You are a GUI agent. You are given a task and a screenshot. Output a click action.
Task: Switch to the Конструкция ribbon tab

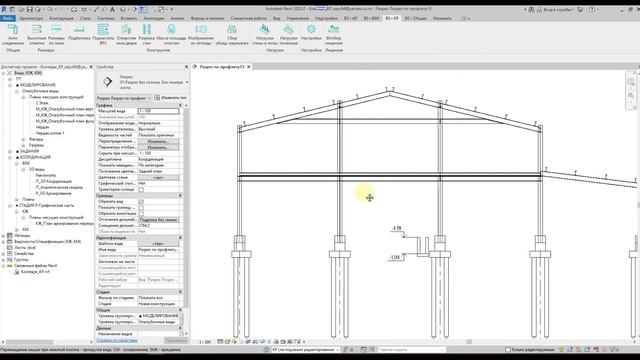61,18
